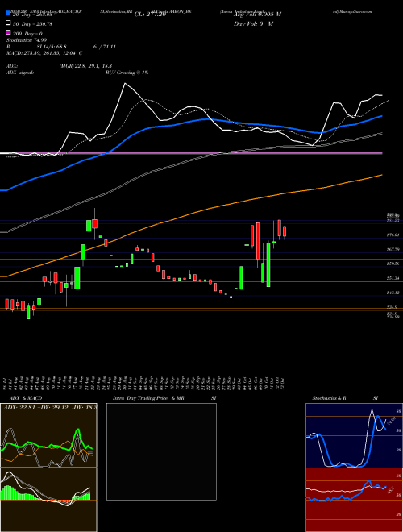Click the tallest green candlestick near the right
This screenshot has height=532, width=403.
[268, 264]
